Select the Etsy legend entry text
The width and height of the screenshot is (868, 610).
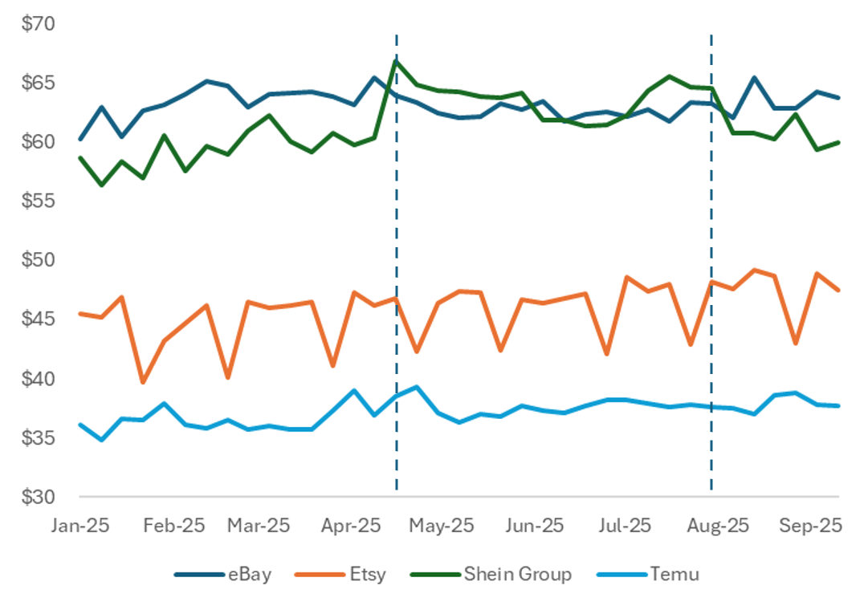pyautogui.click(x=368, y=575)
